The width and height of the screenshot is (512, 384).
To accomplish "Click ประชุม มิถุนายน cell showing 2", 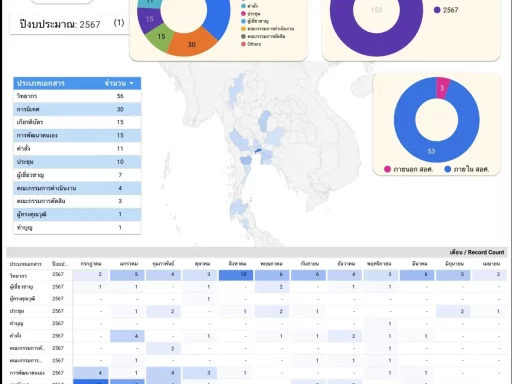I will pos(453,311).
